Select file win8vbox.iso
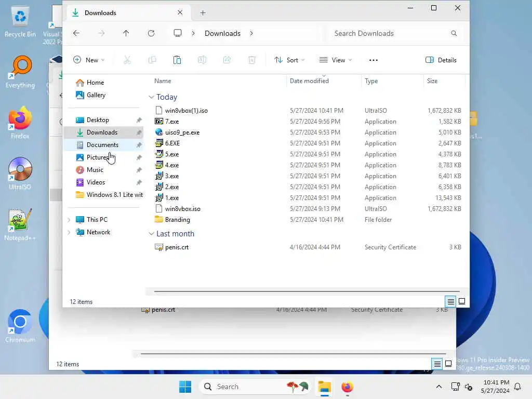The image size is (532, 399). [182, 209]
